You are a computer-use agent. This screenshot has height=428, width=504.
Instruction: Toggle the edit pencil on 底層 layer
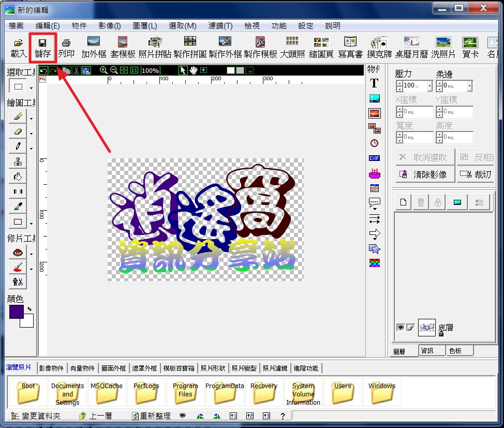tap(410, 328)
